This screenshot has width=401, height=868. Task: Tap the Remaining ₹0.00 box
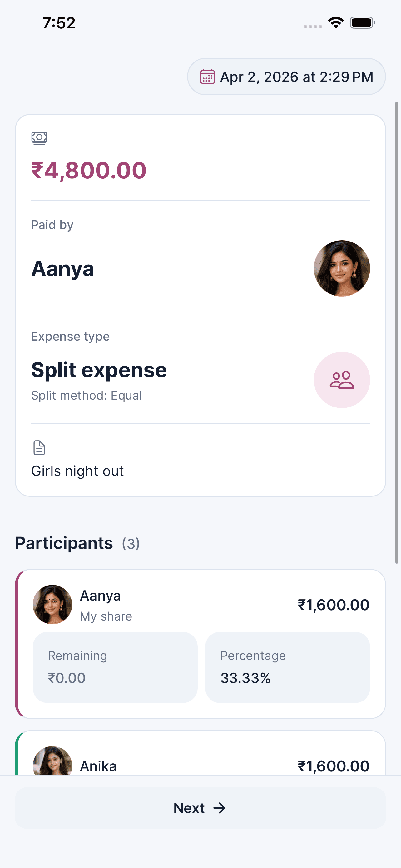pyautogui.click(x=115, y=667)
